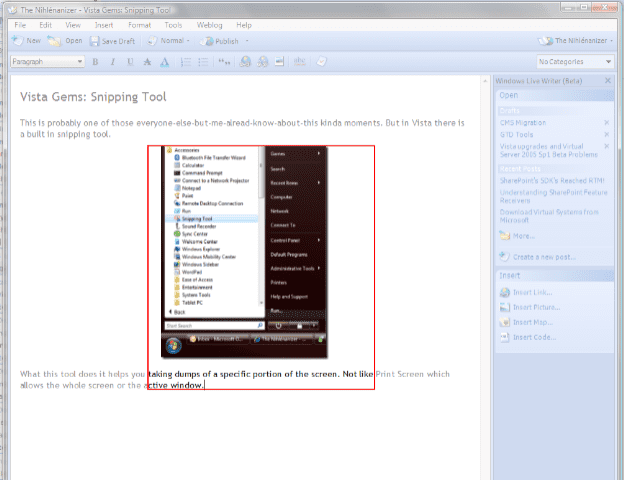Click the Open toolbar button

point(65,41)
